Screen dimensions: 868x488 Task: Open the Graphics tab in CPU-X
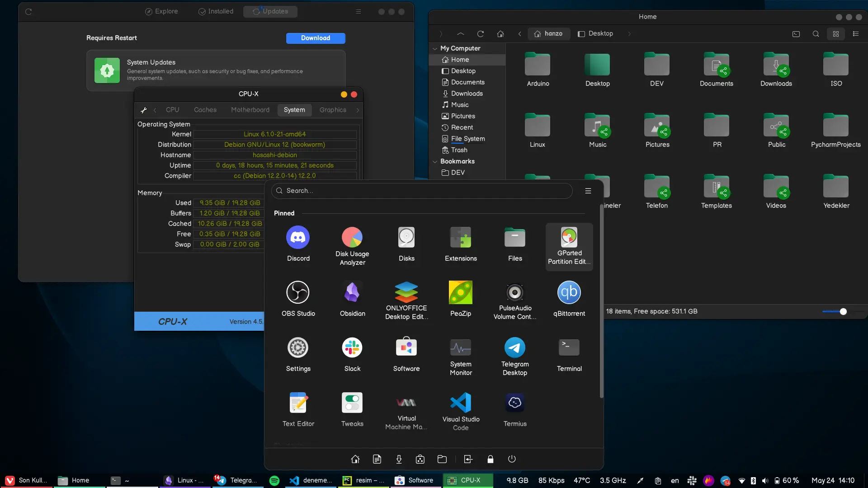[333, 110]
